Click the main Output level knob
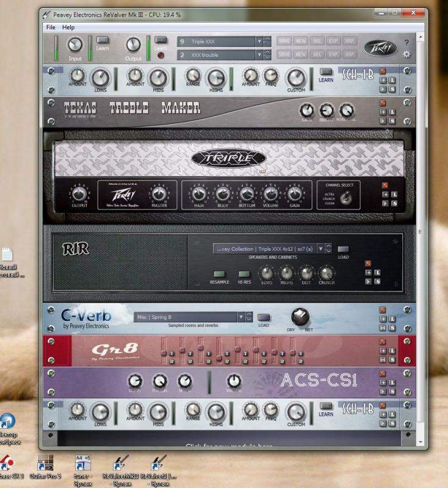Screen dimensions: 448x488 [x=133, y=45]
